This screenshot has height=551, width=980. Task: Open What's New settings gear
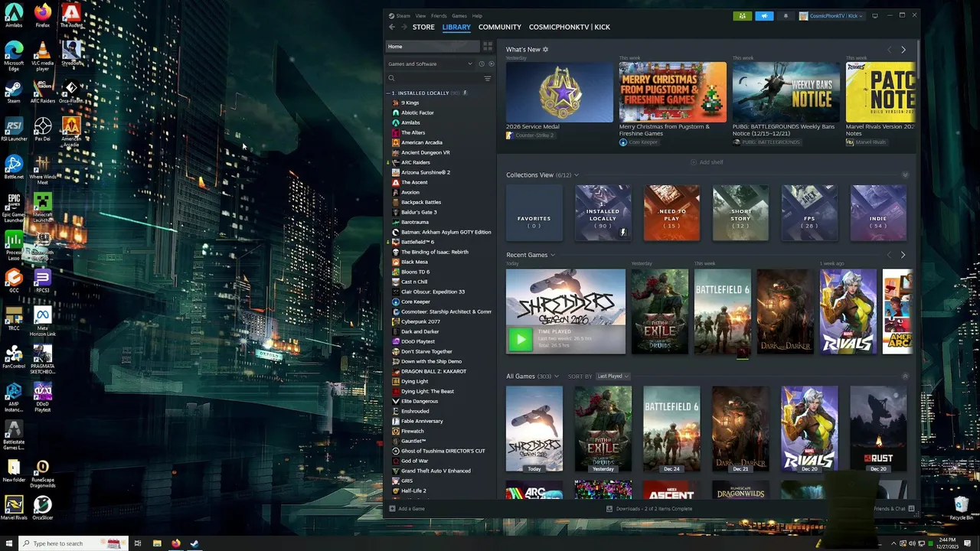[x=545, y=50]
